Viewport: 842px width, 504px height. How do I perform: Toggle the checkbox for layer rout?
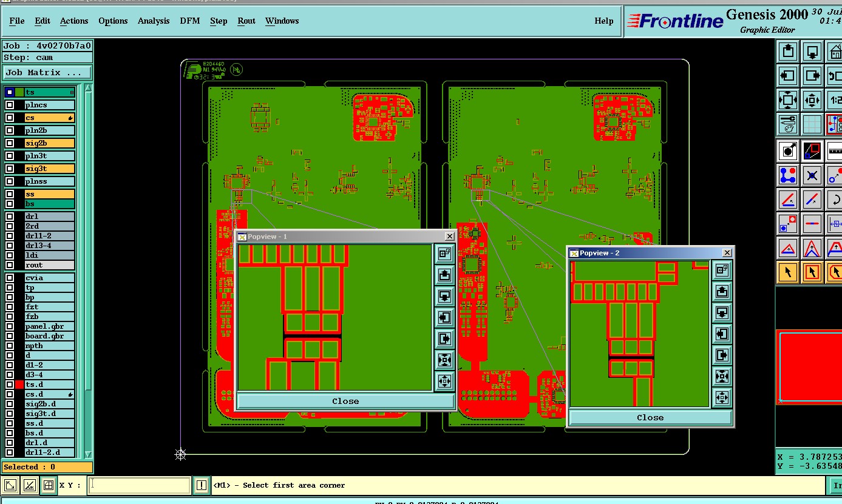pyautogui.click(x=9, y=265)
